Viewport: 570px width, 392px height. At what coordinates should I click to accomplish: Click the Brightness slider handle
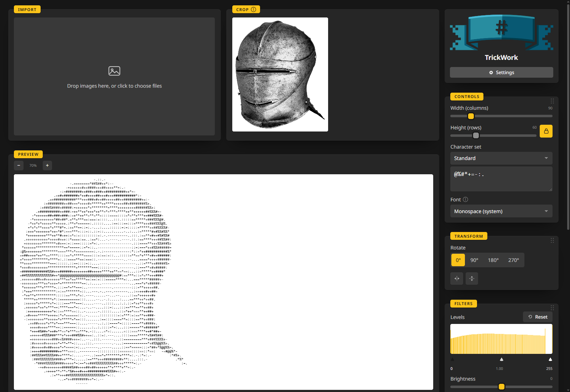[x=501, y=387]
